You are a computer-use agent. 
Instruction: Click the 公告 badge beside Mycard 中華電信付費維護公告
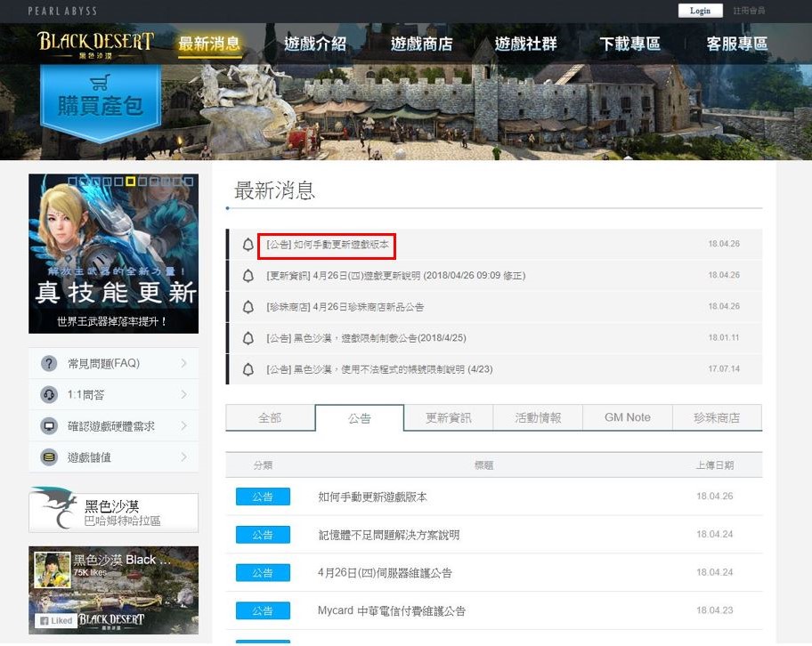pos(263,610)
